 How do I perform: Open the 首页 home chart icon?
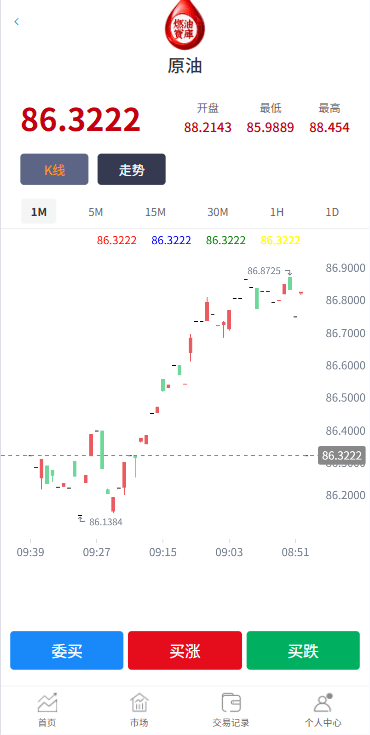click(x=47, y=703)
